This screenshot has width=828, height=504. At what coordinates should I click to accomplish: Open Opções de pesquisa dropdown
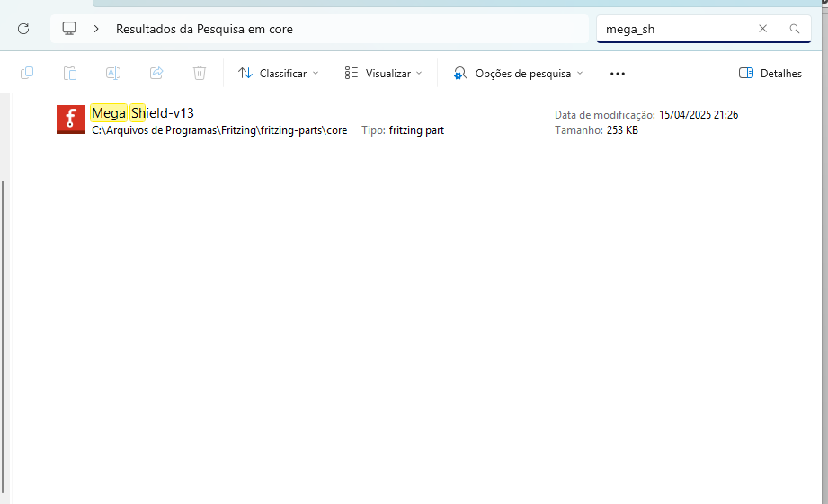click(518, 74)
